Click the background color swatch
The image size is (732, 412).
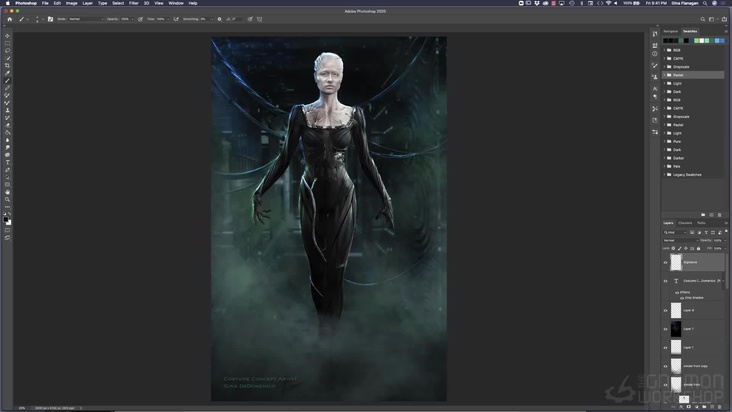[x=9, y=223]
